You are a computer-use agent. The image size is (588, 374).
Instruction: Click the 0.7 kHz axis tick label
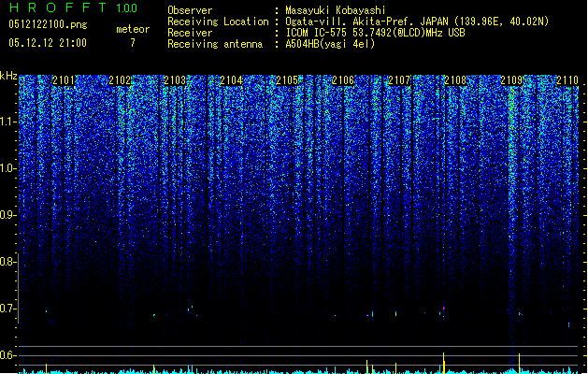(x=8, y=309)
